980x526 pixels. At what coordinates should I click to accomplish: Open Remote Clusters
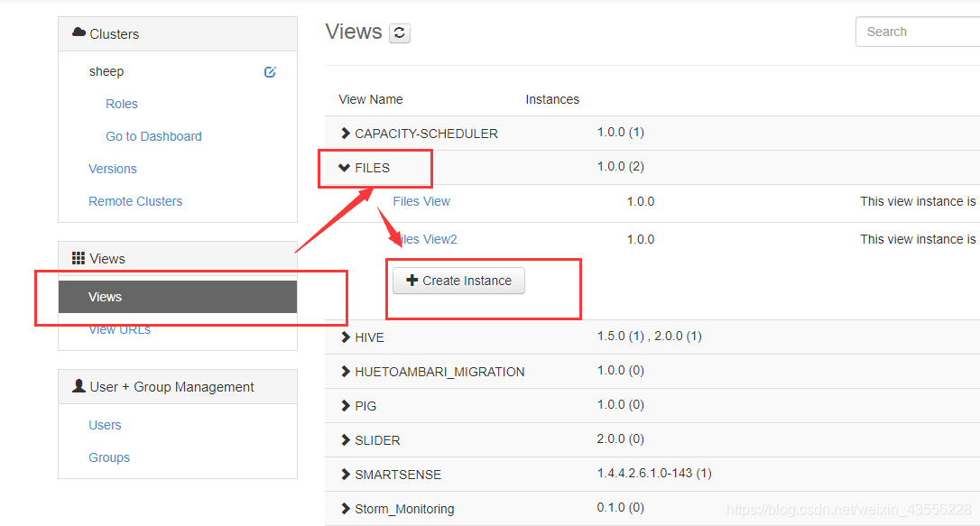(135, 201)
